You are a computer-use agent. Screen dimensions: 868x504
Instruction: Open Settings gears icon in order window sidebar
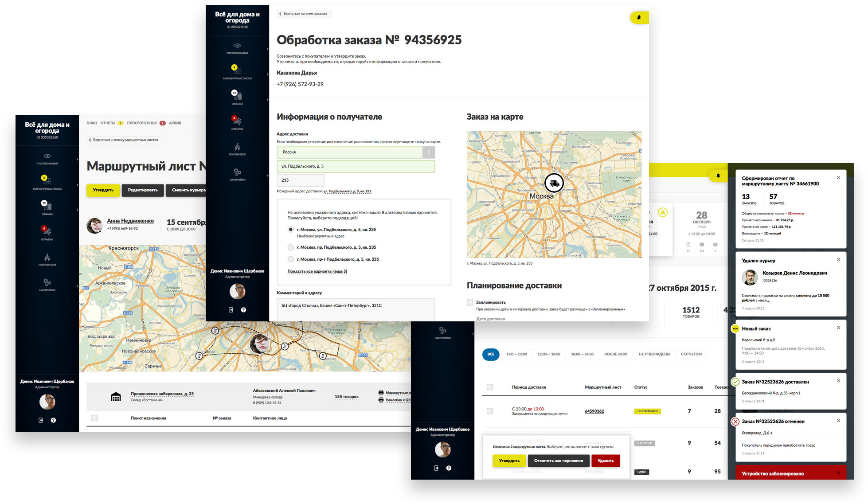pyautogui.click(x=237, y=172)
